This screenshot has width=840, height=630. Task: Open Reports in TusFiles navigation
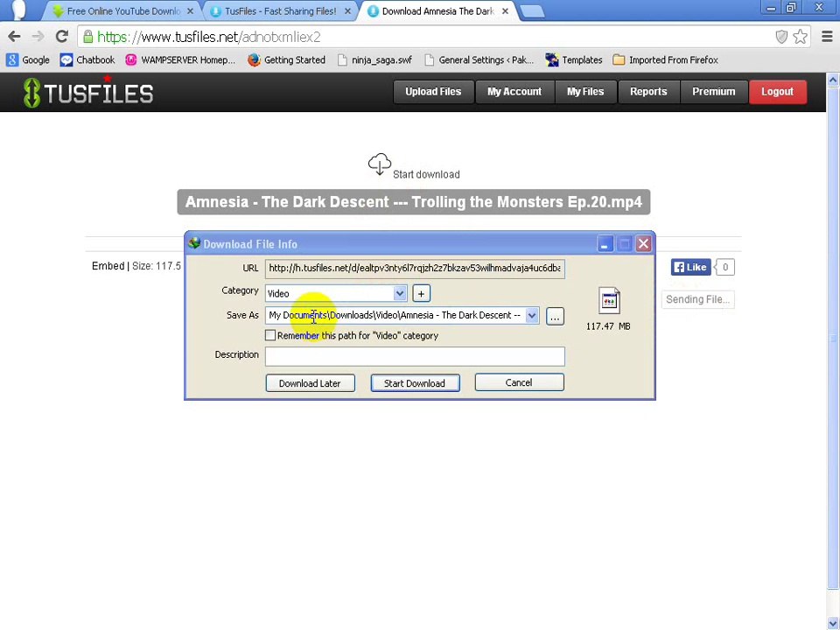pyautogui.click(x=648, y=92)
